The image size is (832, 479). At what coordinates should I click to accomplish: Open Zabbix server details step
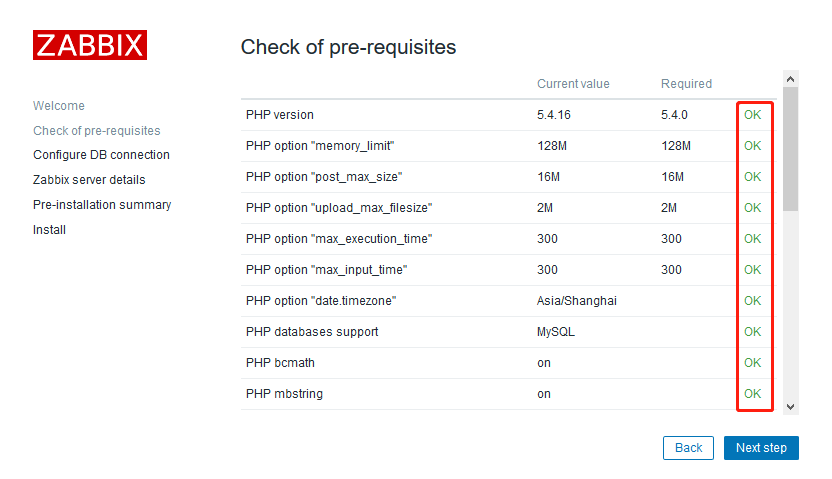89,180
